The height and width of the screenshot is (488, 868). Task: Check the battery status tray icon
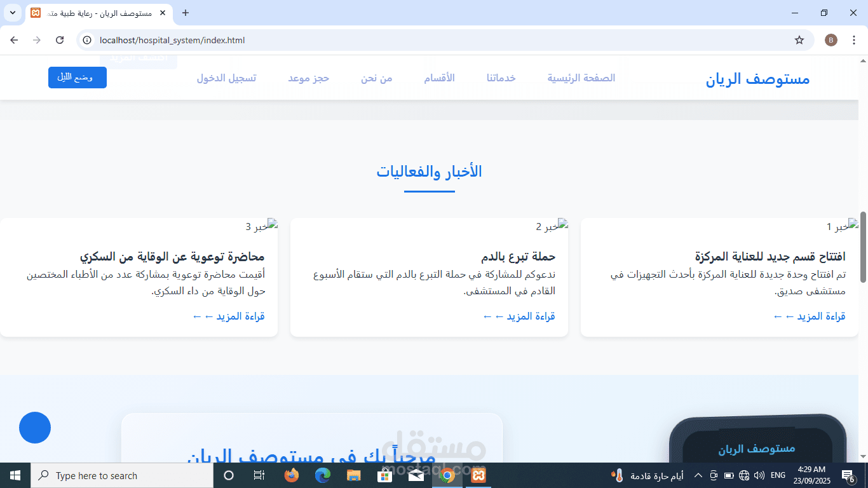pyautogui.click(x=729, y=475)
